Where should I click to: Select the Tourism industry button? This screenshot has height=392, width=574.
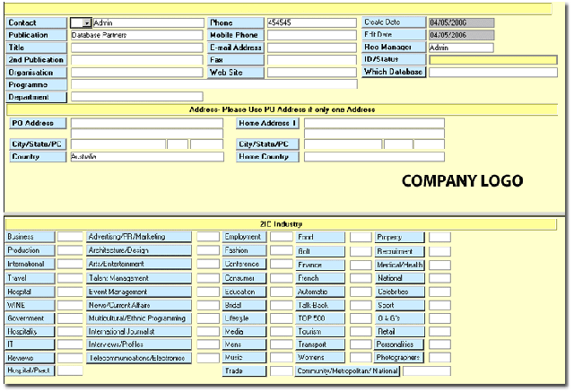[x=320, y=332]
